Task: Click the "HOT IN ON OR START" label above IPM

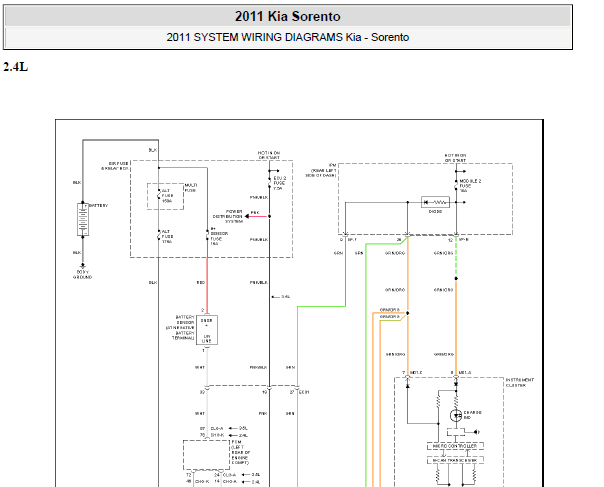Action: click(x=455, y=158)
